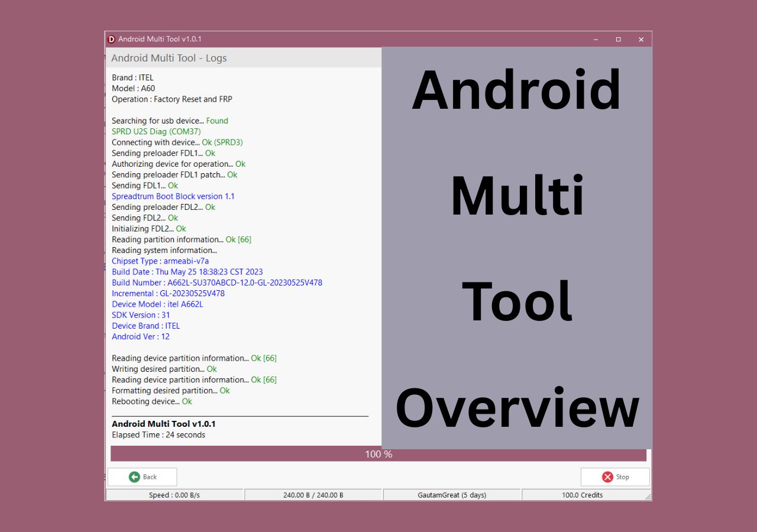Click the GautamGreat (5 days) account status
The width and height of the screenshot is (757, 532).
click(452, 495)
